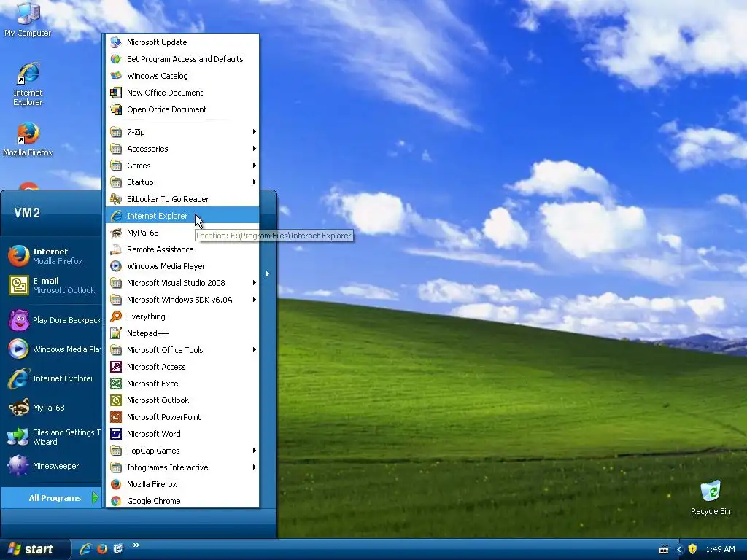Click Microsoft Access icon
Viewport: 747px width, 560px height.
pyautogui.click(x=116, y=367)
